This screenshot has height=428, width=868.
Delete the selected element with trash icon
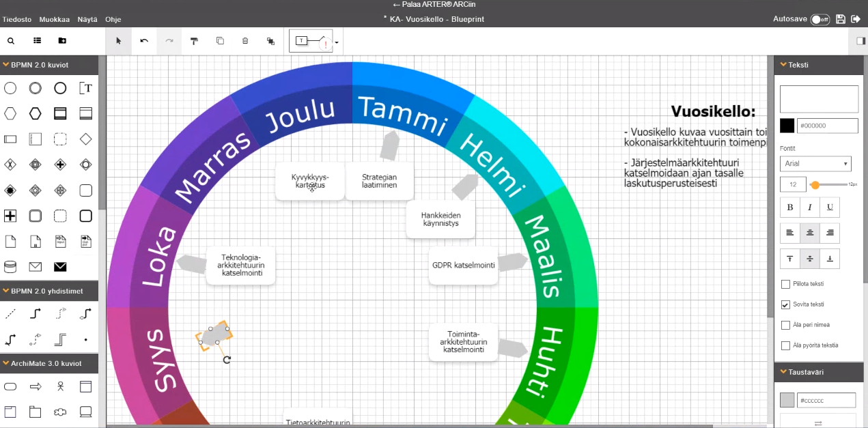pyautogui.click(x=245, y=41)
